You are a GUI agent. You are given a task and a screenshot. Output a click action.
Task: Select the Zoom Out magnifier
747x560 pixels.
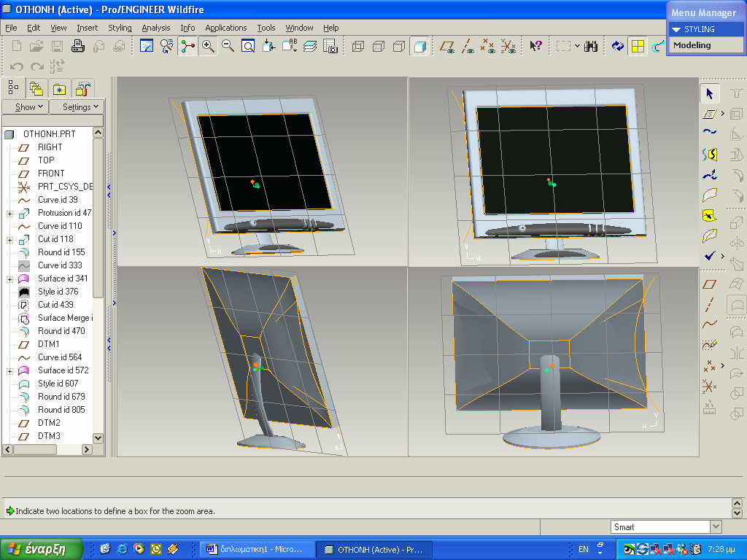(x=228, y=46)
